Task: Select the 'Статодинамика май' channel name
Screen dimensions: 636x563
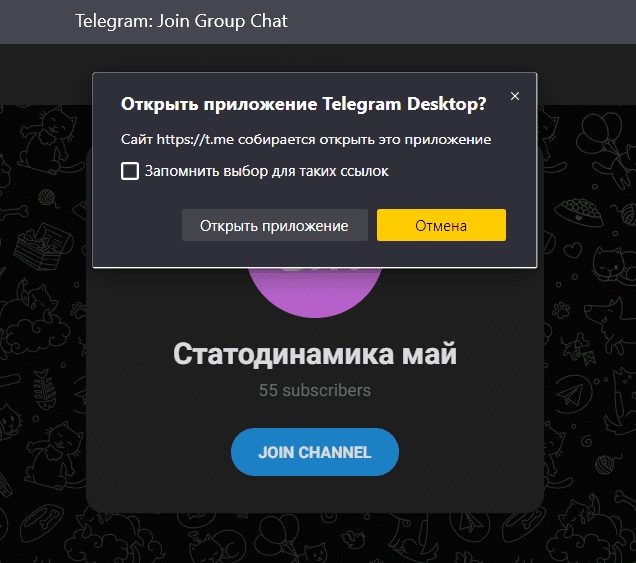Action: 314,354
